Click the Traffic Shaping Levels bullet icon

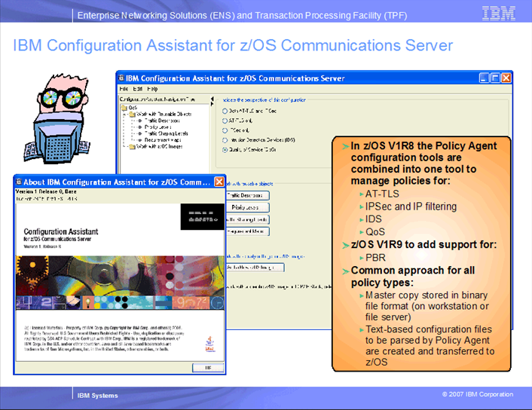point(140,133)
